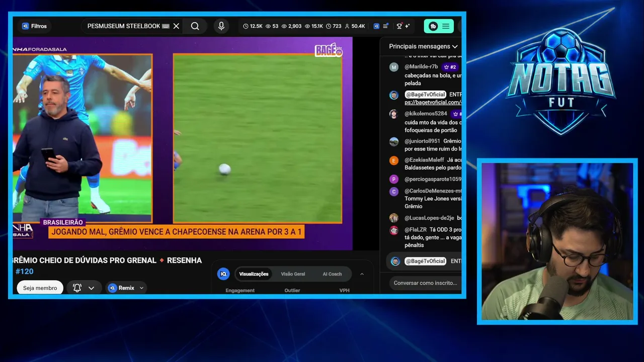644x362 pixels.
Task: Click the 15.1K views stat
Action: coord(314,26)
